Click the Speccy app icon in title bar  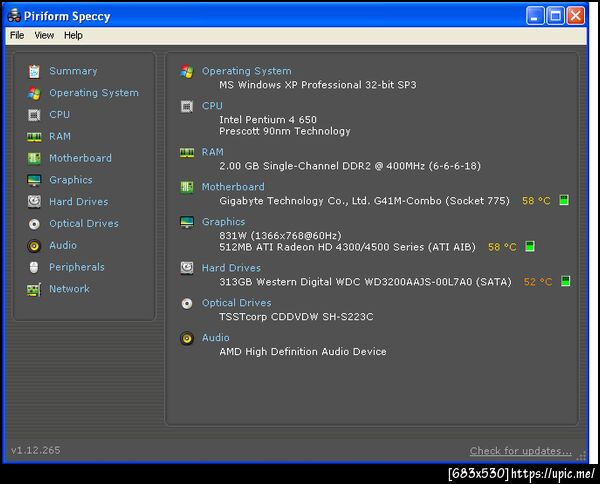coord(14,15)
